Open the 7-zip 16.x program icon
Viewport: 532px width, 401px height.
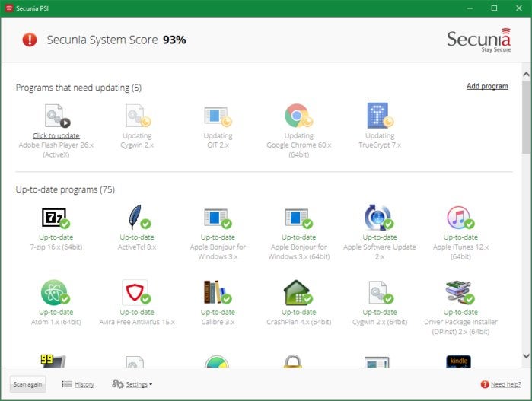point(56,218)
